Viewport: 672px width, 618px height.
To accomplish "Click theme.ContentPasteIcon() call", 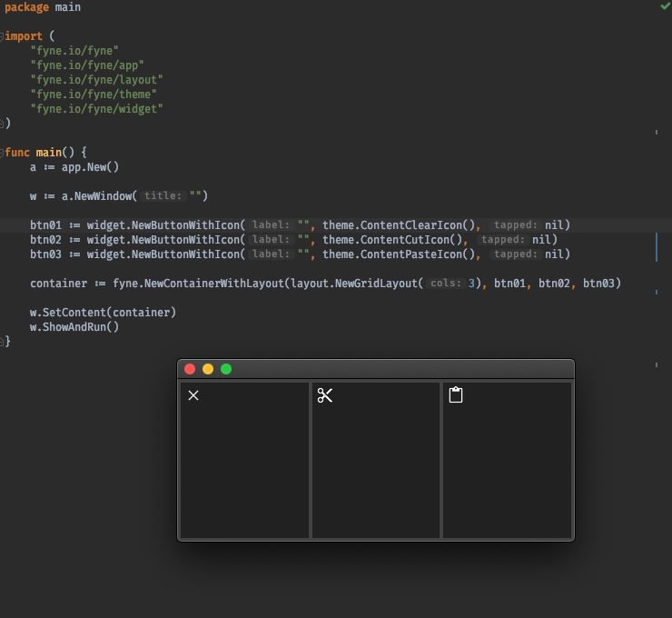I will click(x=399, y=254).
